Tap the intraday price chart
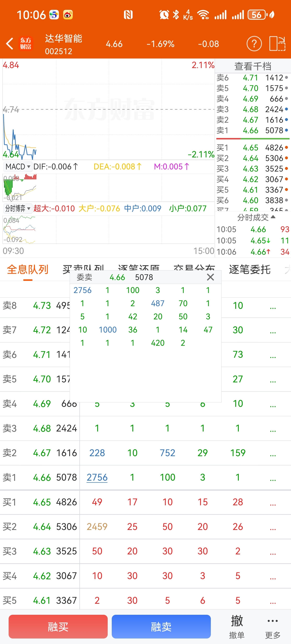The width and height of the screenshot is (291, 644). [x=108, y=109]
